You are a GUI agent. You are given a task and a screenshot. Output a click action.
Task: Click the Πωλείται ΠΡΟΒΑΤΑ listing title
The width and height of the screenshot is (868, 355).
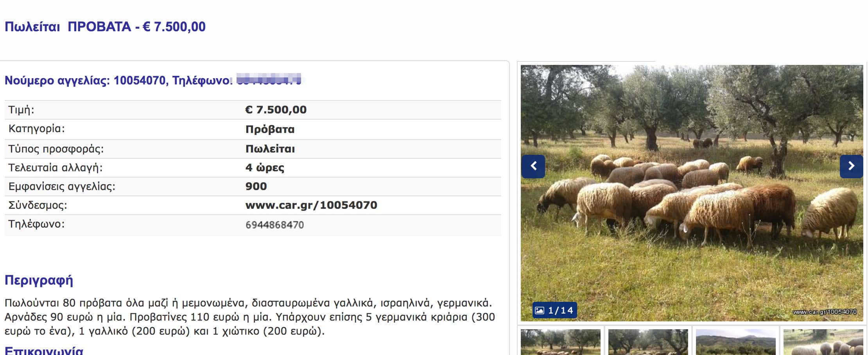click(x=105, y=27)
